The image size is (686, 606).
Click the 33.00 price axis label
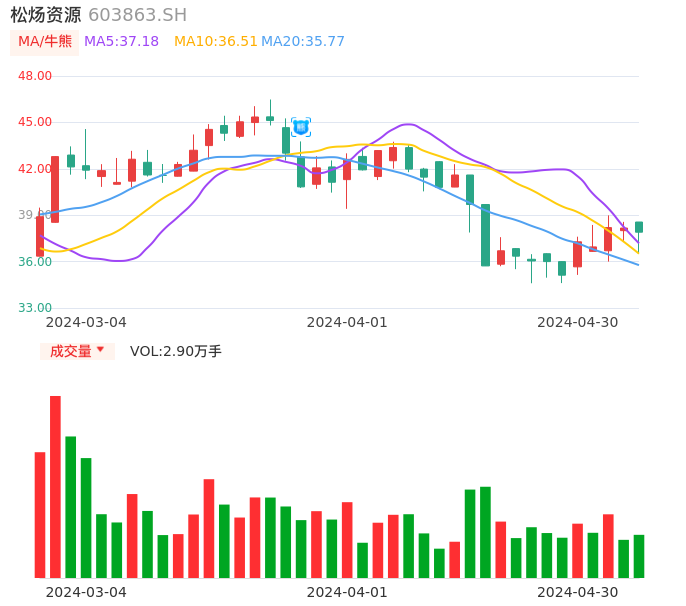coord(35,308)
